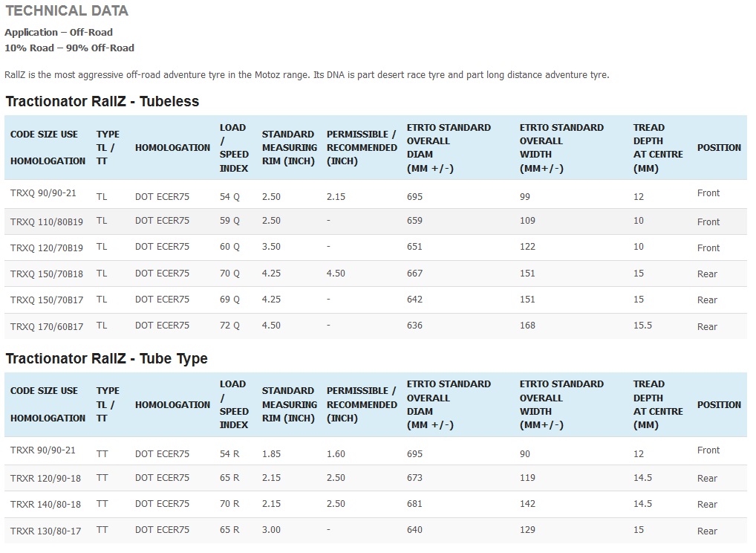Select the '60 Q' load index value
Screen dimensions: 756x553
click(x=230, y=247)
